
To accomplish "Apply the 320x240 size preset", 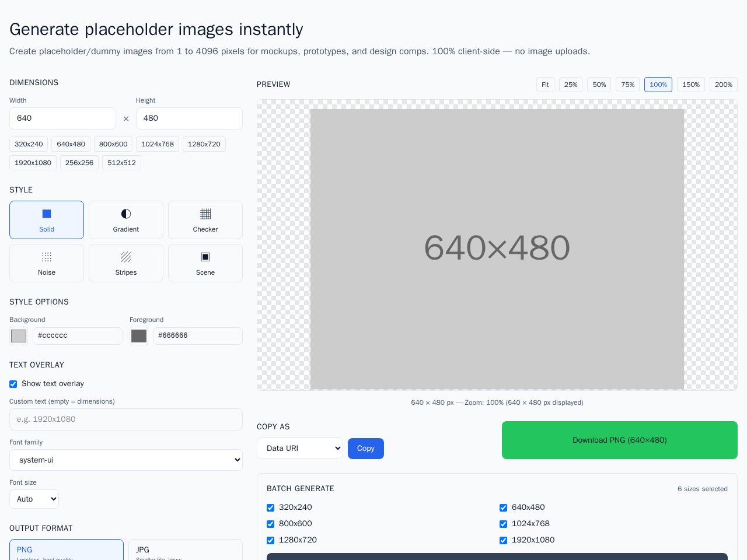I will click(29, 144).
